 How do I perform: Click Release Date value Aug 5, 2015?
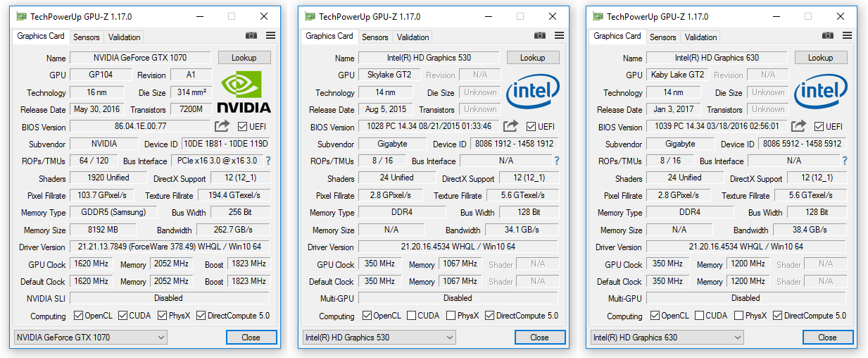[386, 109]
